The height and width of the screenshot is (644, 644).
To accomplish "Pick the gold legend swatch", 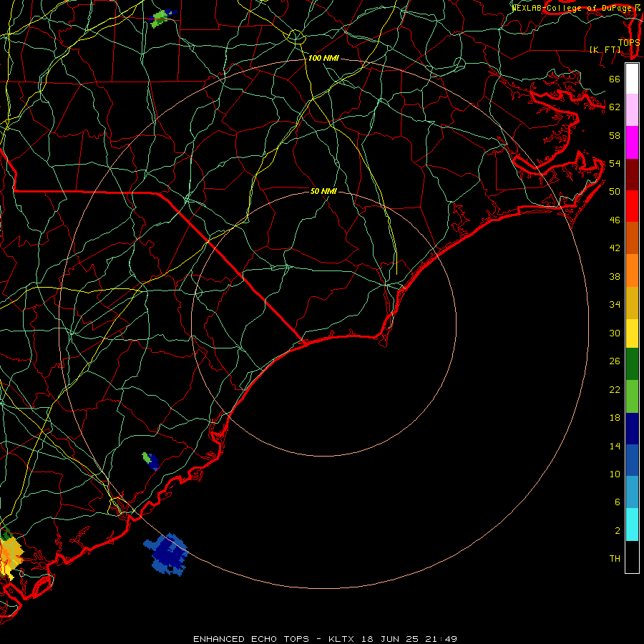I will tap(632, 303).
